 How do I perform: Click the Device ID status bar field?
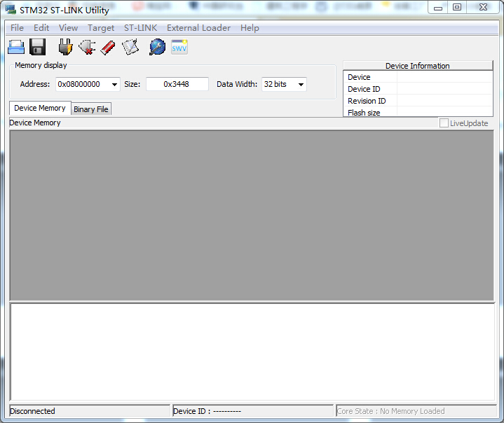[x=252, y=411]
